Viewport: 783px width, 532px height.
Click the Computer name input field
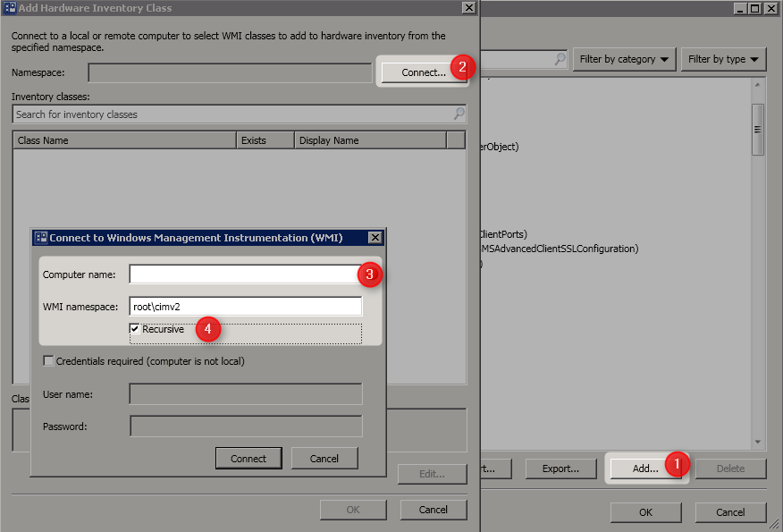coord(246,274)
